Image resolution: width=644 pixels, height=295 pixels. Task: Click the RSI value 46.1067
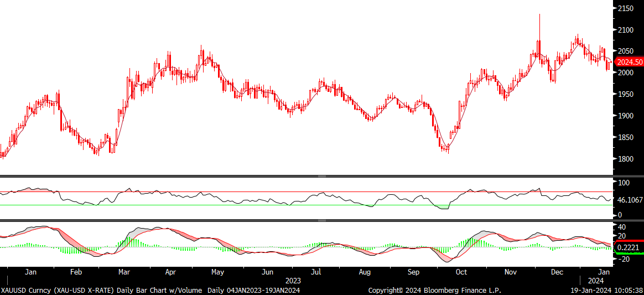[x=631, y=200]
